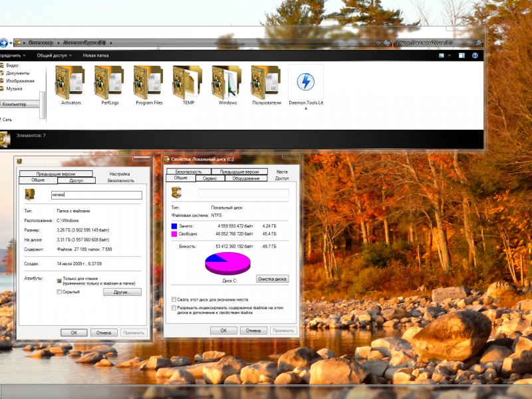Click the title bar icon of Свойства: Локальный диск

tap(167, 159)
